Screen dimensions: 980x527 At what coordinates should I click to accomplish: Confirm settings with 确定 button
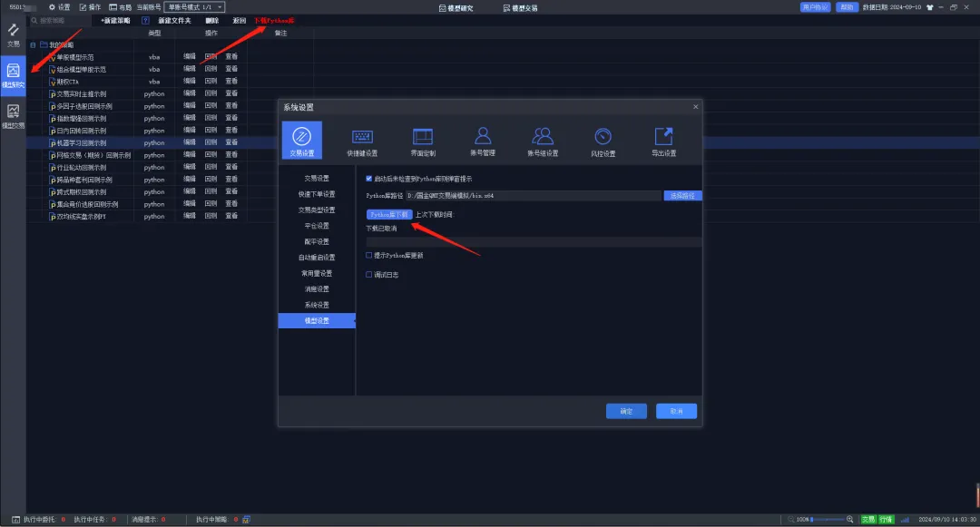tap(626, 411)
